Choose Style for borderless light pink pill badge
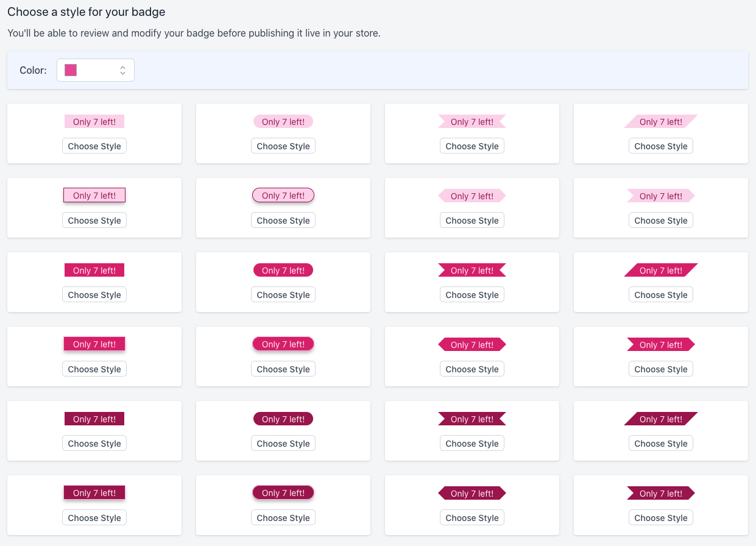 [283, 146]
